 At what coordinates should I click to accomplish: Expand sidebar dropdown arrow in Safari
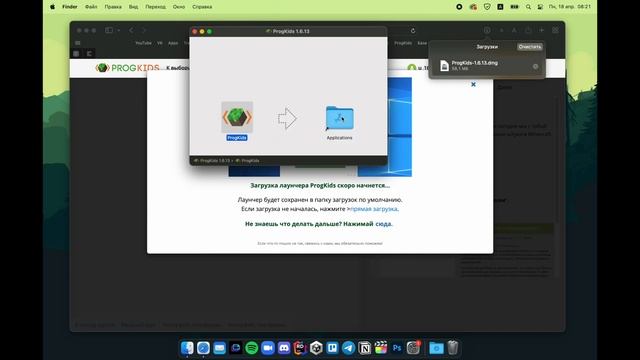click(x=119, y=30)
